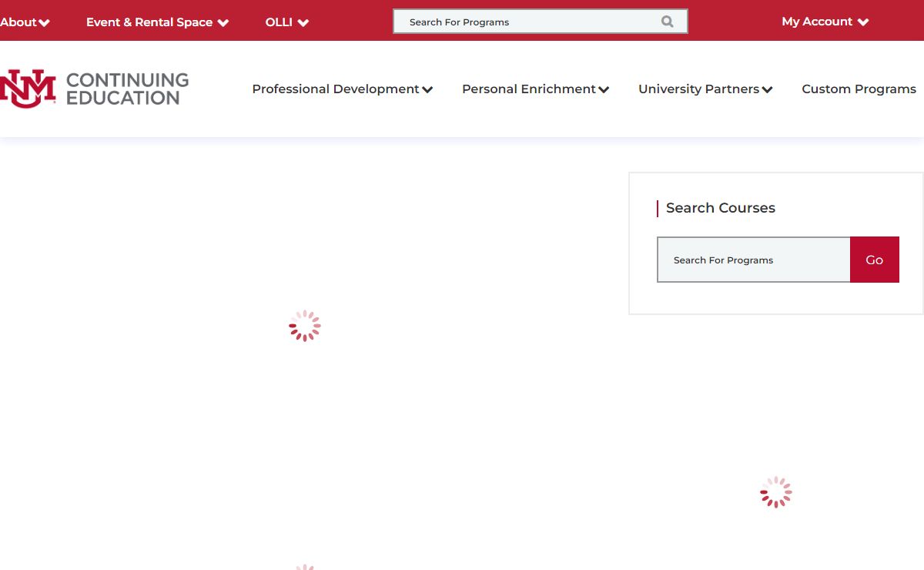The image size is (924, 570).
Task: Expand the Professional Development dropdown arrow
Action: click(x=427, y=90)
